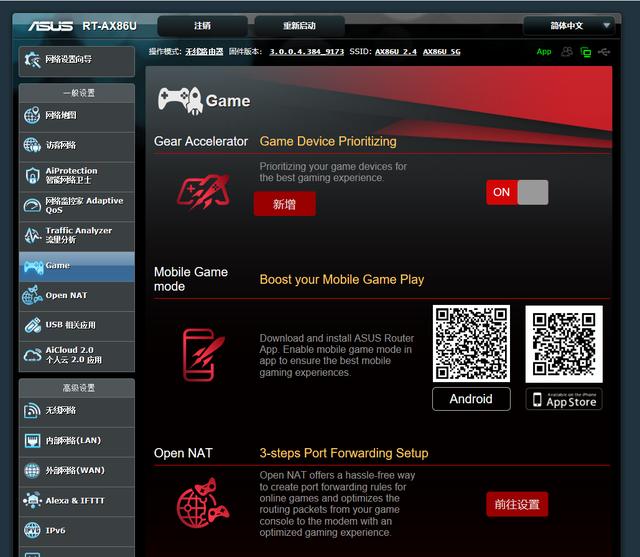Click the red add device button

click(284, 204)
